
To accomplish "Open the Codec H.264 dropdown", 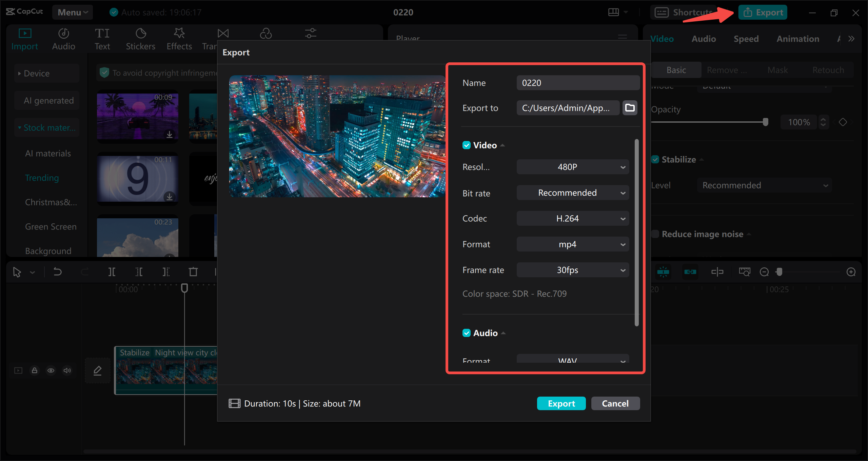I will point(573,219).
